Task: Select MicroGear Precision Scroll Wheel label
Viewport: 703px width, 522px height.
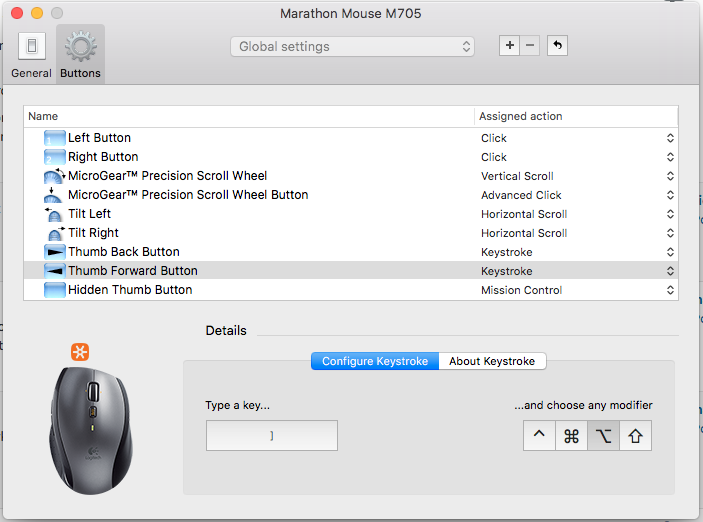Action: (x=167, y=176)
